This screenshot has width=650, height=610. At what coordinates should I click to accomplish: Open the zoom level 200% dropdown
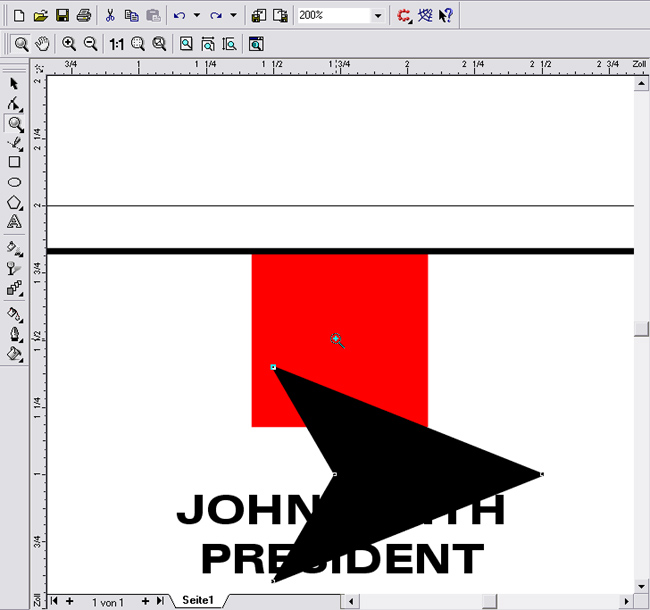point(377,16)
